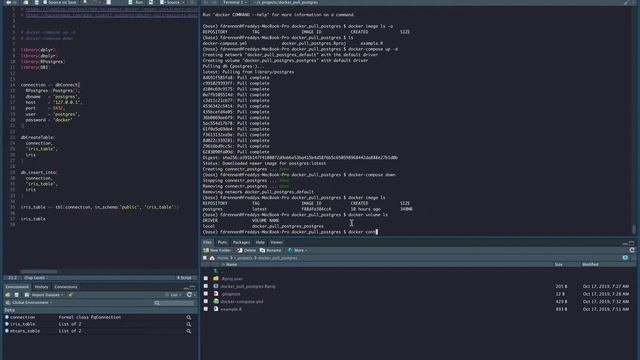640x360 pixels.
Task: Refresh the file listing
Action: click(632, 250)
